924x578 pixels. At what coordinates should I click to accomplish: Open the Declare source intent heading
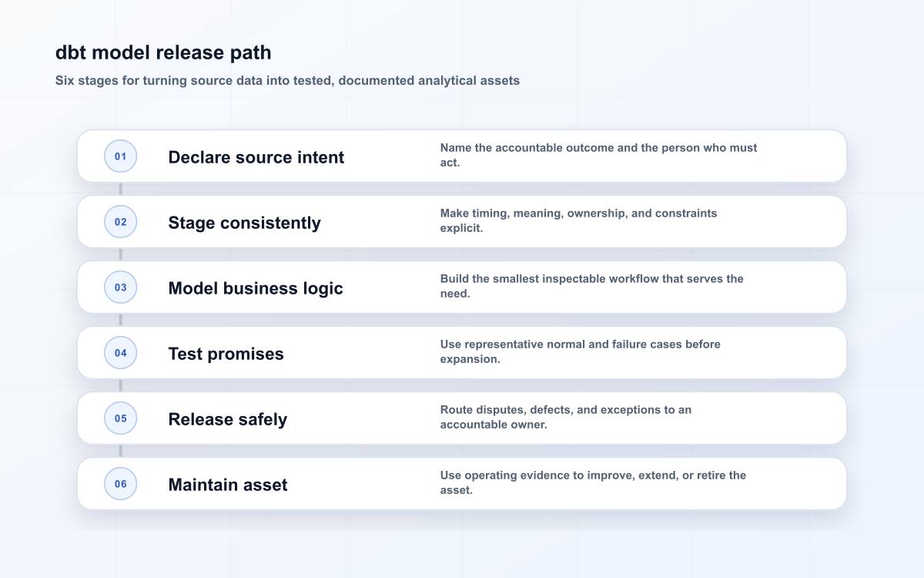256,157
